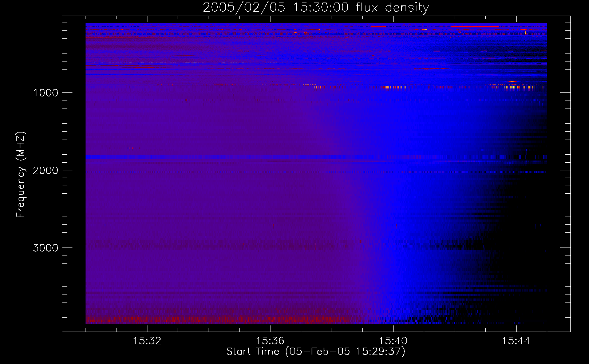The height and width of the screenshot is (364, 589).
Task: Click the 'Frequency (MHZ)' axis label
Action: click(x=21, y=175)
